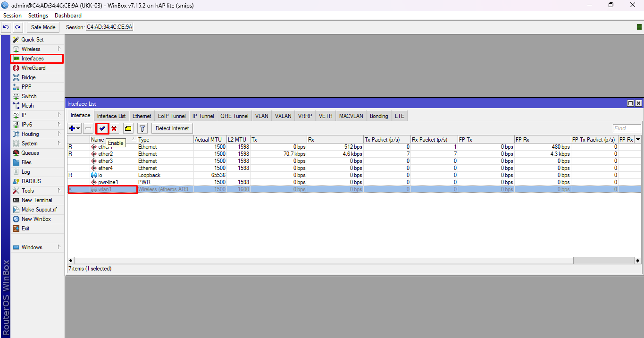Click the Disable red X button

pos(114,128)
